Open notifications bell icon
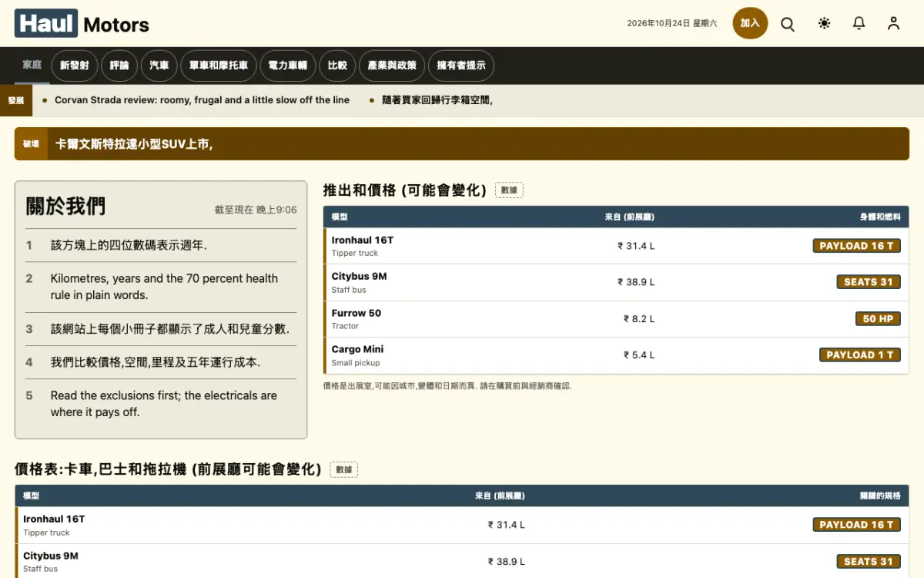 (859, 24)
